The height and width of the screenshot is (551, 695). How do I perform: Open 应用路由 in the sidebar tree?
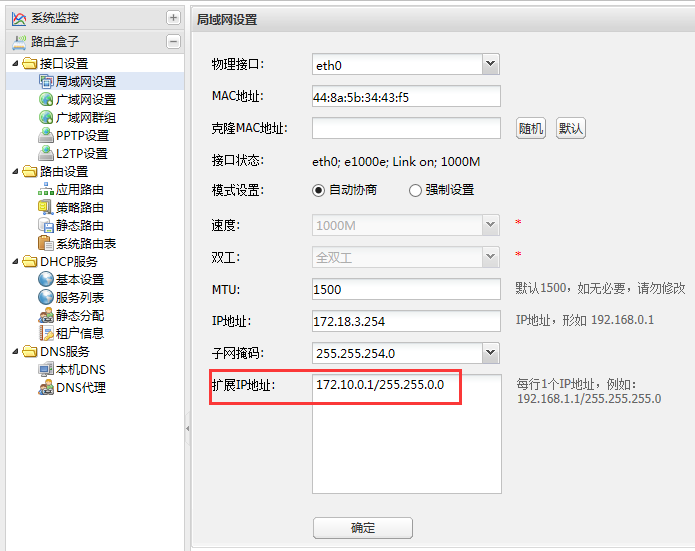(x=79, y=189)
